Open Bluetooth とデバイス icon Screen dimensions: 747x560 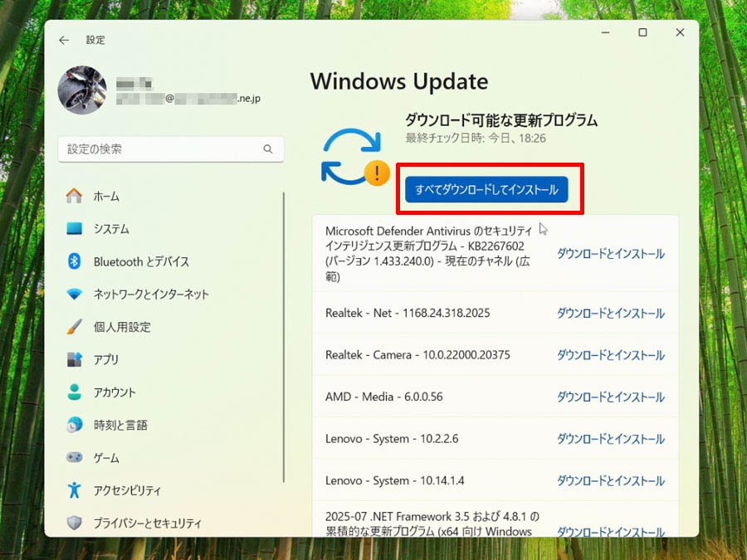tap(74, 261)
